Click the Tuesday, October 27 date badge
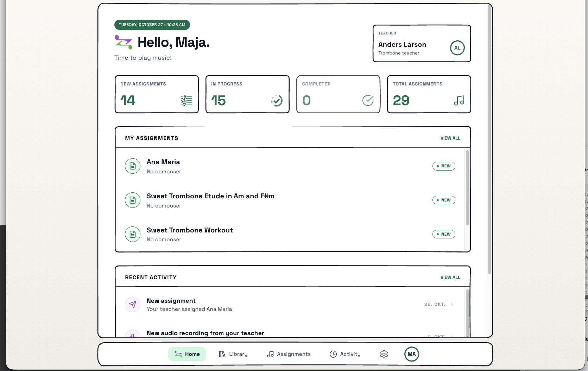The image size is (588, 371). (152, 25)
